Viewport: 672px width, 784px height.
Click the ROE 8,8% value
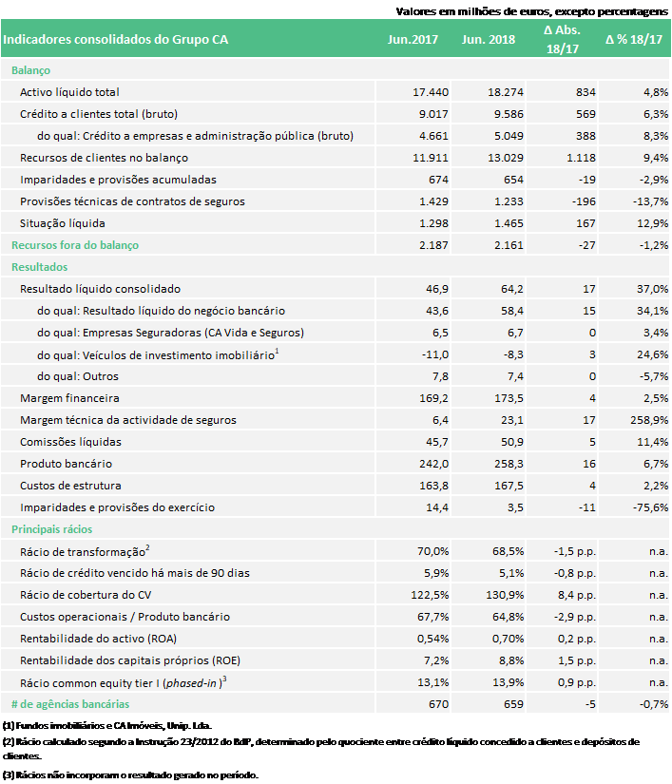pos(511,660)
